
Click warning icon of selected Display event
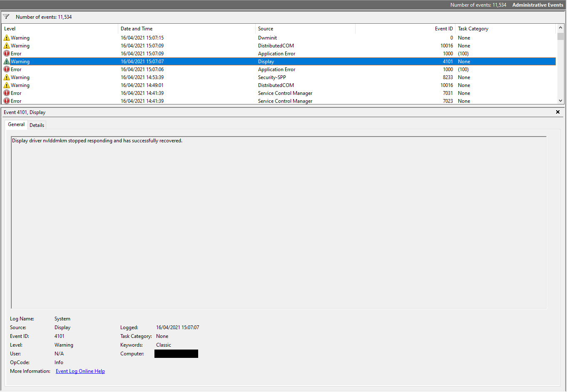[x=7, y=62]
